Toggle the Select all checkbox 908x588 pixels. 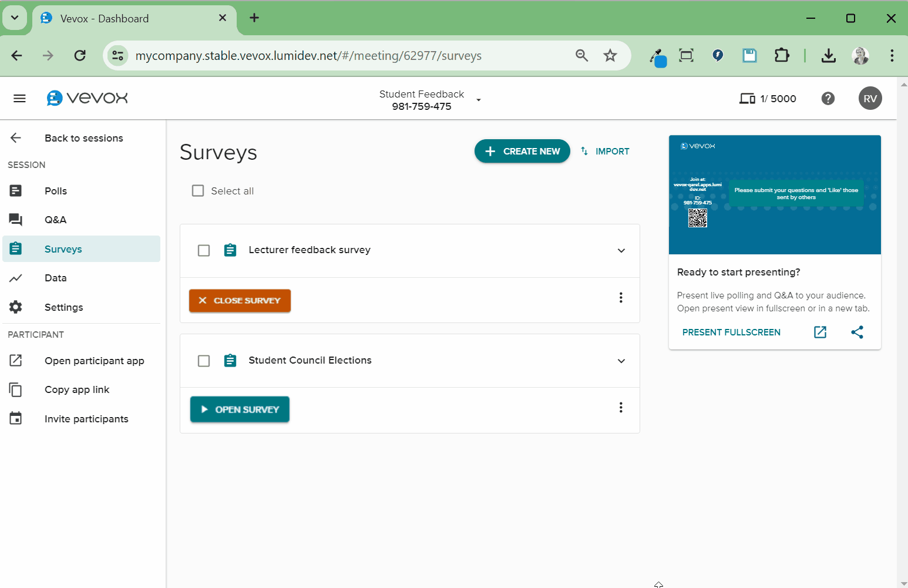click(198, 190)
